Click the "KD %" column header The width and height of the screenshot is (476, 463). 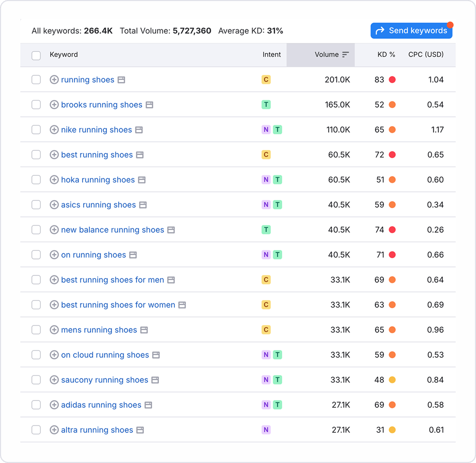(386, 54)
